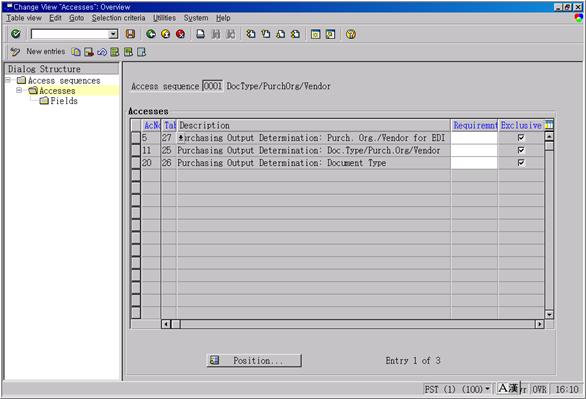
Task: Click the horizontal scrollbar left arrow
Action: click(166, 324)
